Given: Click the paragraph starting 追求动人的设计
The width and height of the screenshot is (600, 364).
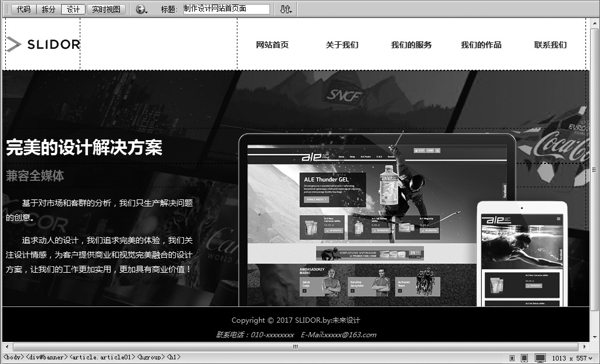Looking at the screenshot, I should pyautogui.click(x=100, y=255).
